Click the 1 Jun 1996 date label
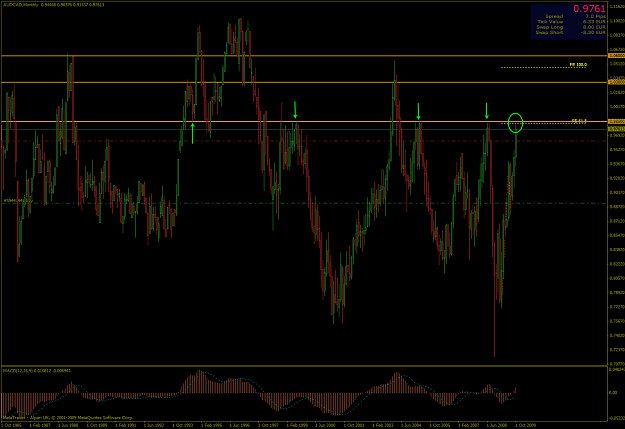The width and height of the screenshot is (625, 429). pos(240,425)
